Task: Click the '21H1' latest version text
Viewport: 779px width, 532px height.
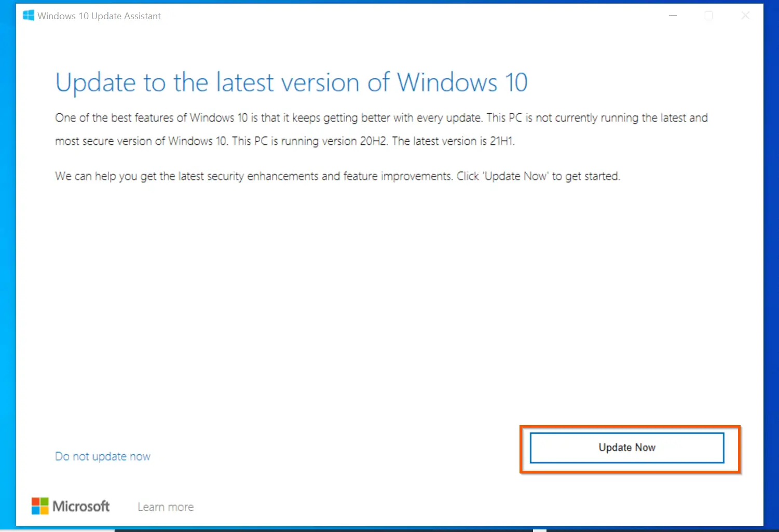Action: [x=502, y=141]
